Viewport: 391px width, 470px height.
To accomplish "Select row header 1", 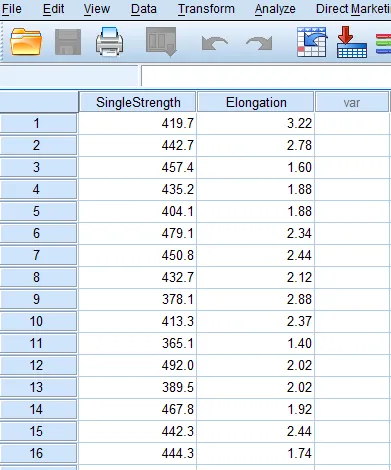I will pyautogui.click(x=38, y=124).
